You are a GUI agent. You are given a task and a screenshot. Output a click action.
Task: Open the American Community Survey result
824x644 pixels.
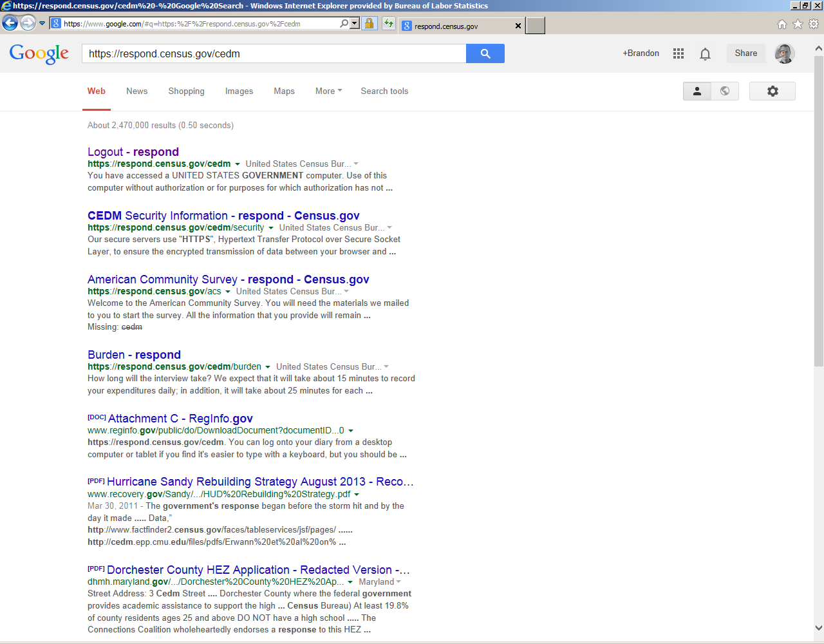click(229, 279)
